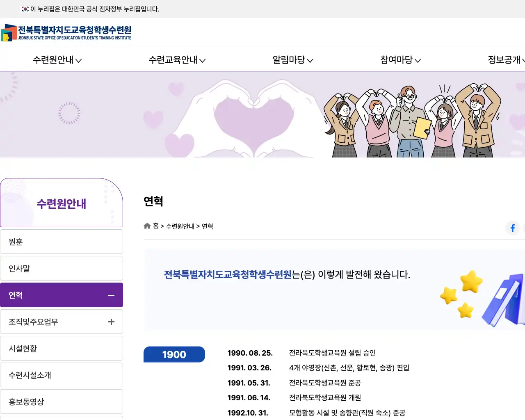Select the 1900 timeline era tab

(174, 354)
